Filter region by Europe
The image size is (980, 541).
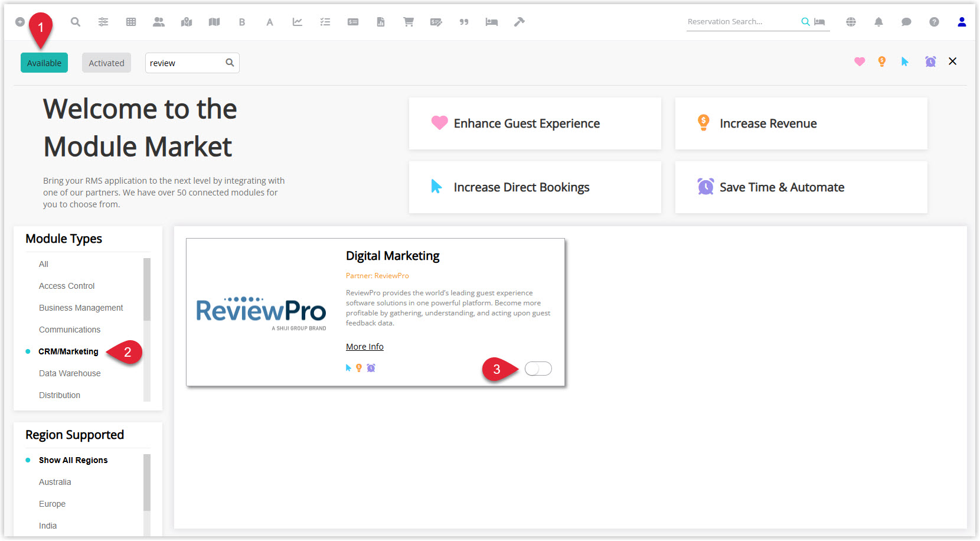point(52,504)
